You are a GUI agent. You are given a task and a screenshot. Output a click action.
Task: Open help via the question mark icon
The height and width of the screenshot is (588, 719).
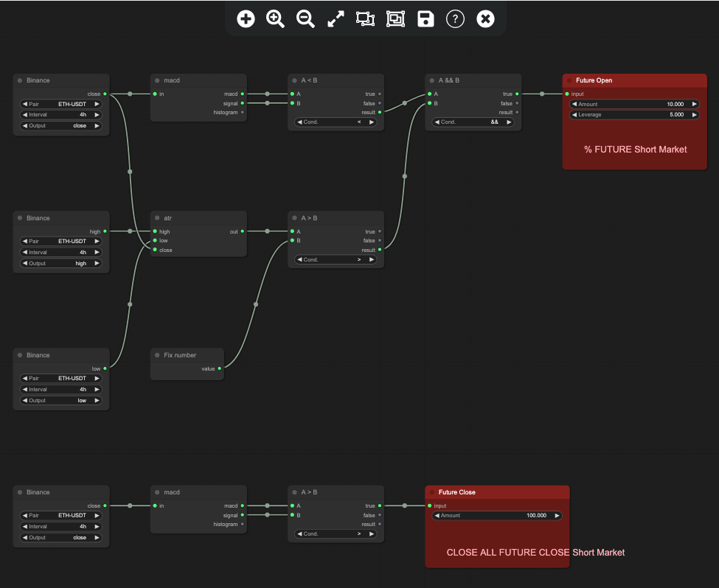point(455,18)
